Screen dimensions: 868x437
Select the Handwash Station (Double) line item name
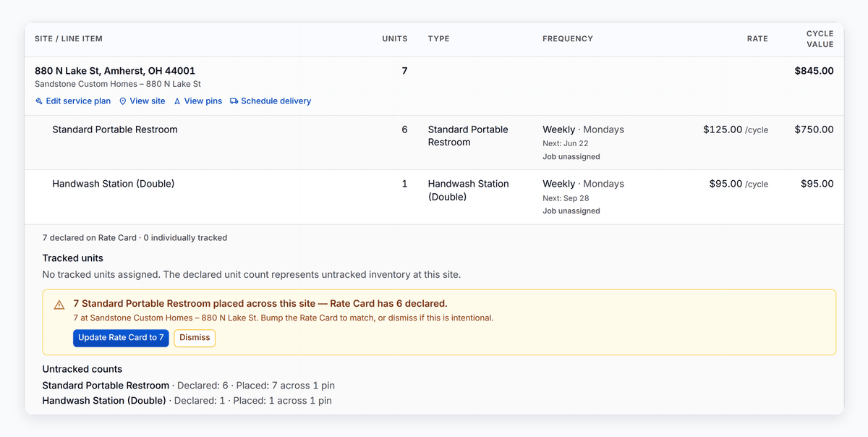(x=114, y=184)
